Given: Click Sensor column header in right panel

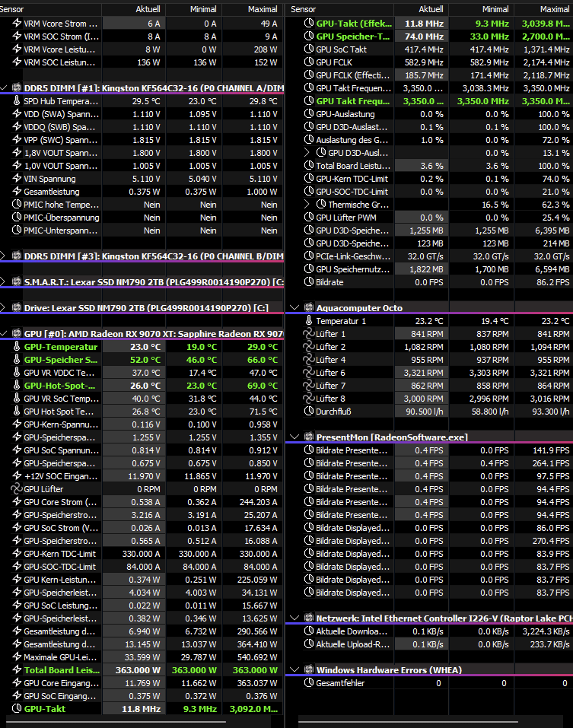Looking at the screenshot, I should (x=339, y=9).
